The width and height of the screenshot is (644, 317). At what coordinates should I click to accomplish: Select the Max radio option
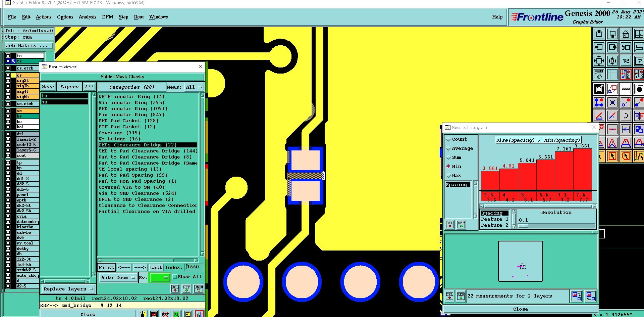[453, 176]
